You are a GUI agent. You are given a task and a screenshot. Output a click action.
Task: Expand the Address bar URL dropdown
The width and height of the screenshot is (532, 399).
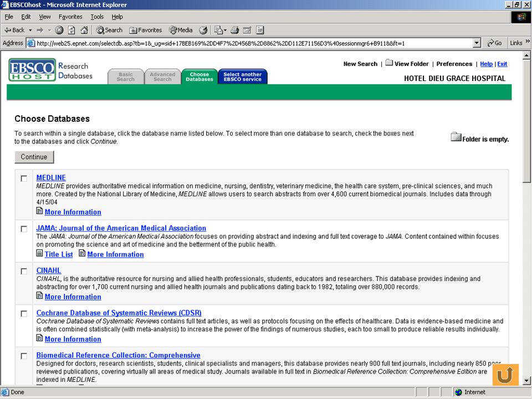(x=477, y=43)
